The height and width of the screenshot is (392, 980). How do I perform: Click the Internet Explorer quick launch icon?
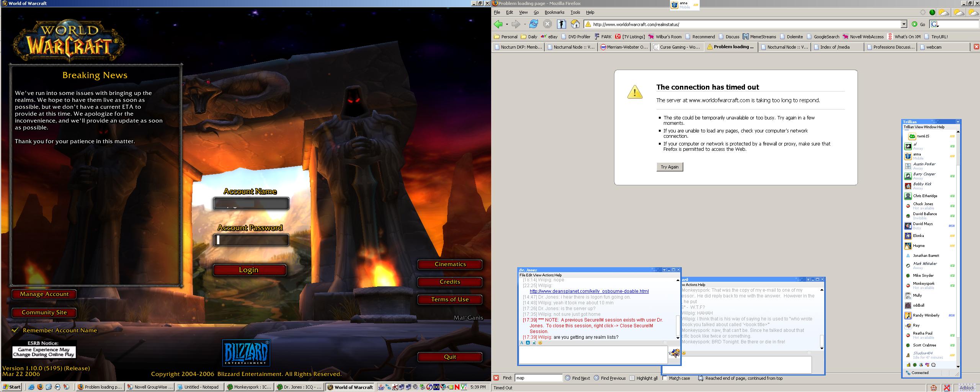tap(31, 387)
